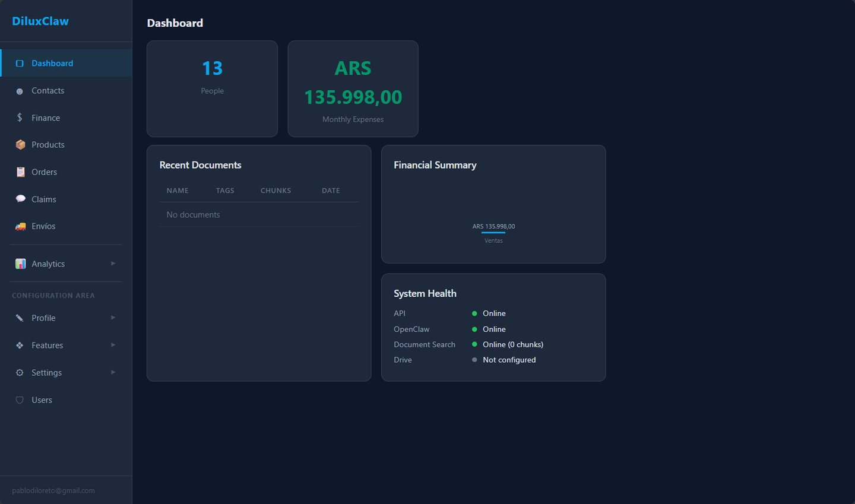Click the Finance dollar sign icon
This screenshot has height=504, width=855.
tap(20, 118)
